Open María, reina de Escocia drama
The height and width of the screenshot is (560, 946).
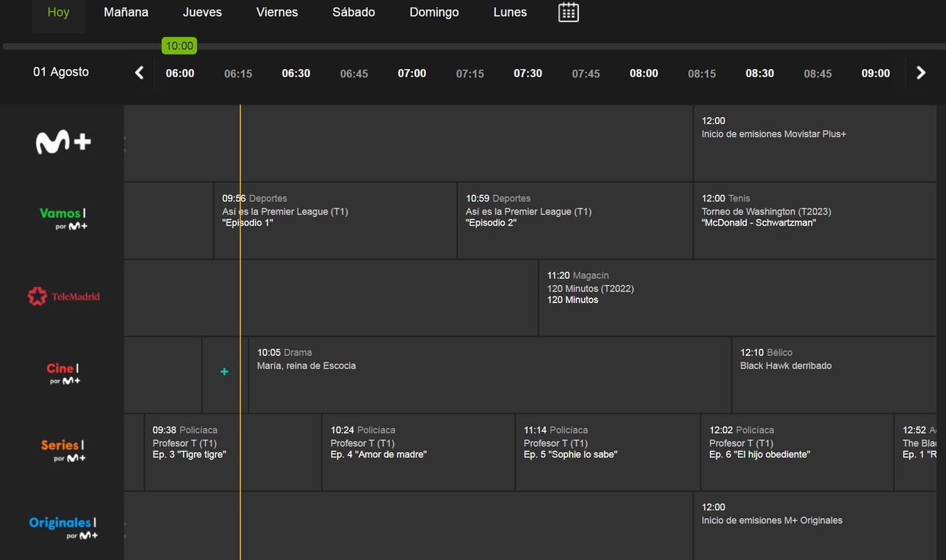(490, 375)
